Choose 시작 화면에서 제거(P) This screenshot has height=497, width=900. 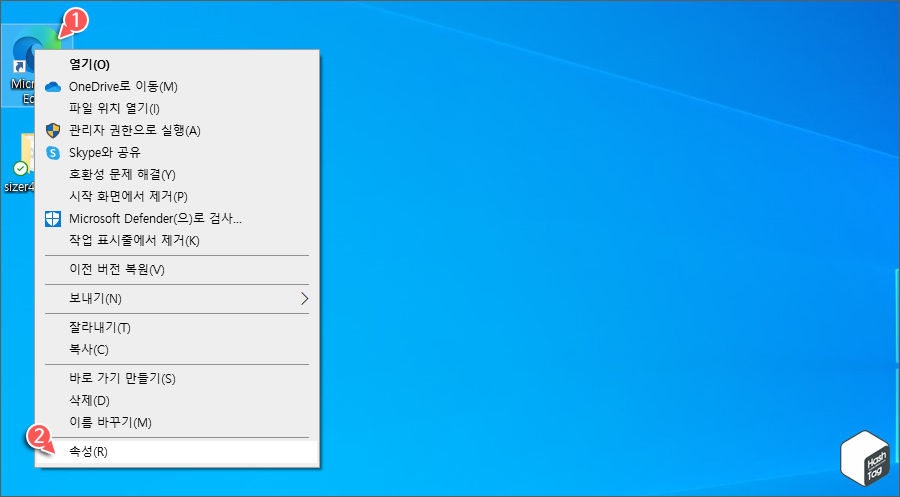(x=177, y=196)
